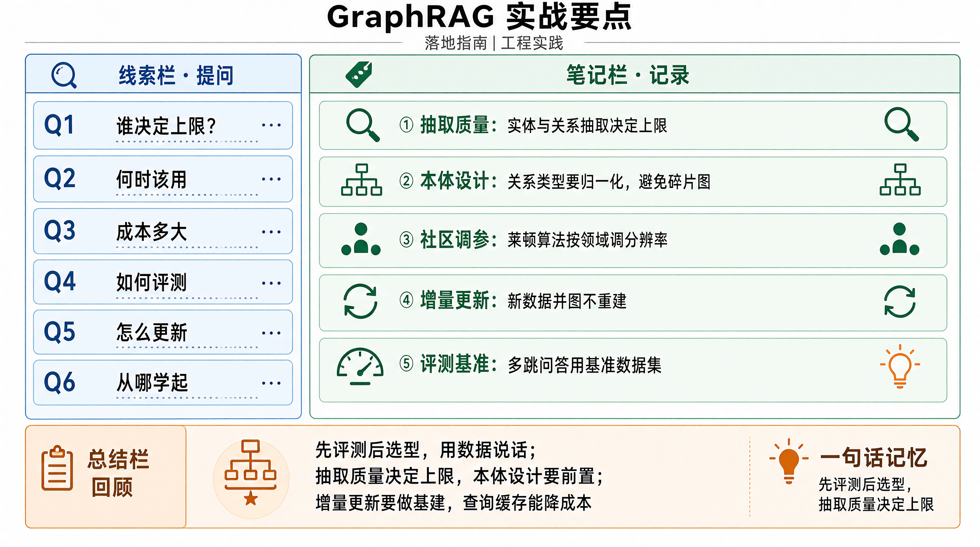The height and width of the screenshot is (547, 980).
Task: Select the 笔记栏 · 记录 header
Action: click(x=628, y=74)
